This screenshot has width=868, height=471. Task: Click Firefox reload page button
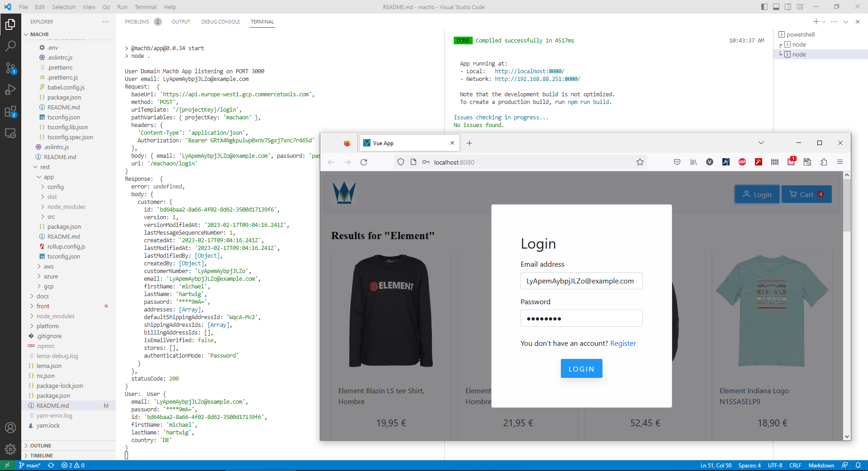pos(364,162)
